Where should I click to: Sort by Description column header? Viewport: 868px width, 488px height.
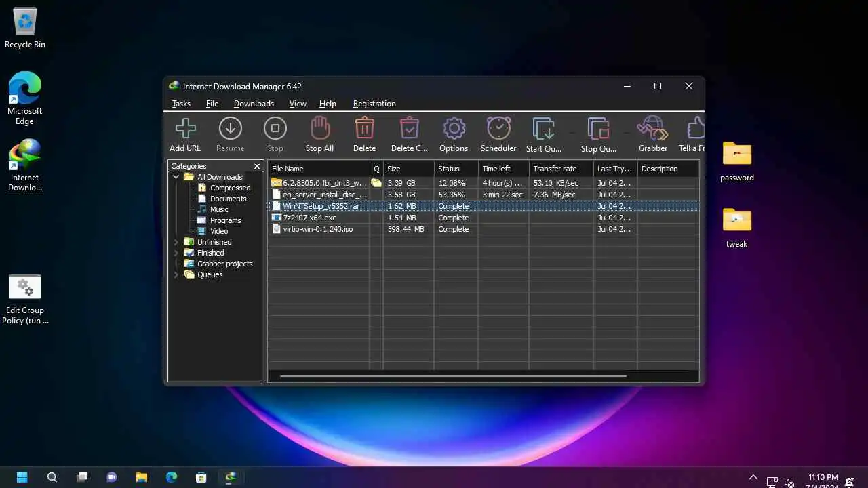tap(668, 169)
